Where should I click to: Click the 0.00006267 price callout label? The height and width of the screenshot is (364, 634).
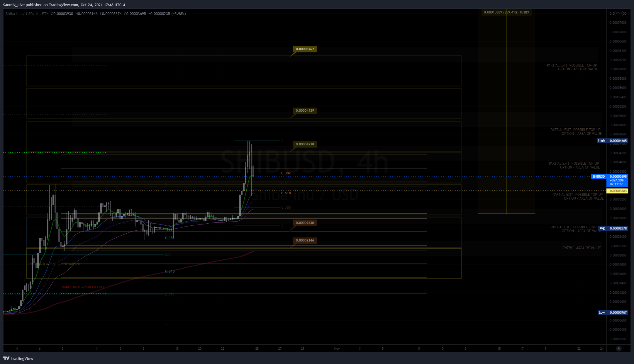[305, 49]
